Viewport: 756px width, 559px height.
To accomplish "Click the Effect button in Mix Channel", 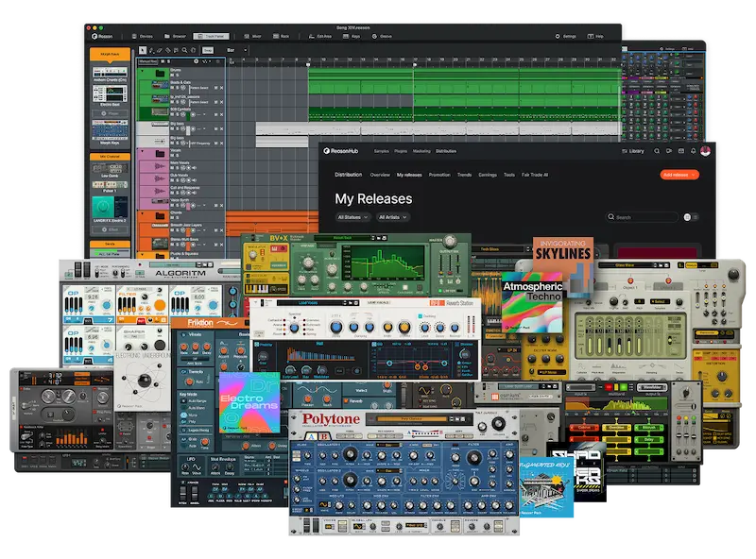I will tap(110, 229).
